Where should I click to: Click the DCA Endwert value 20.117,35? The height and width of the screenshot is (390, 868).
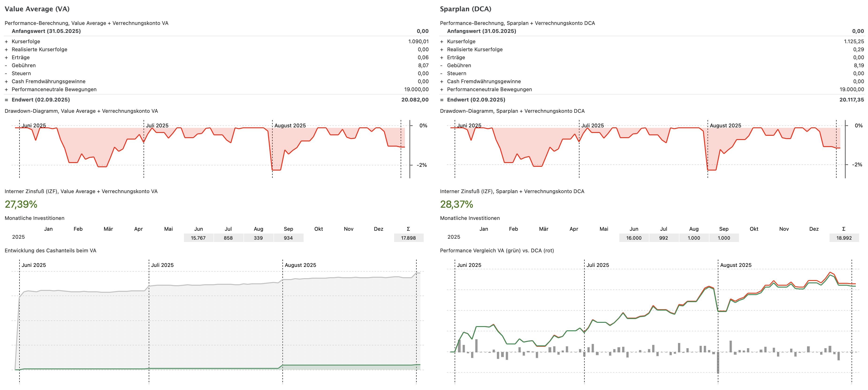[x=852, y=100]
